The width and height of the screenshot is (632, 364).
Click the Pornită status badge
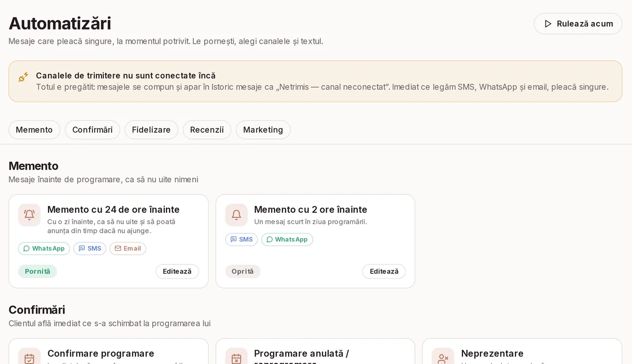tap(37, 271)
